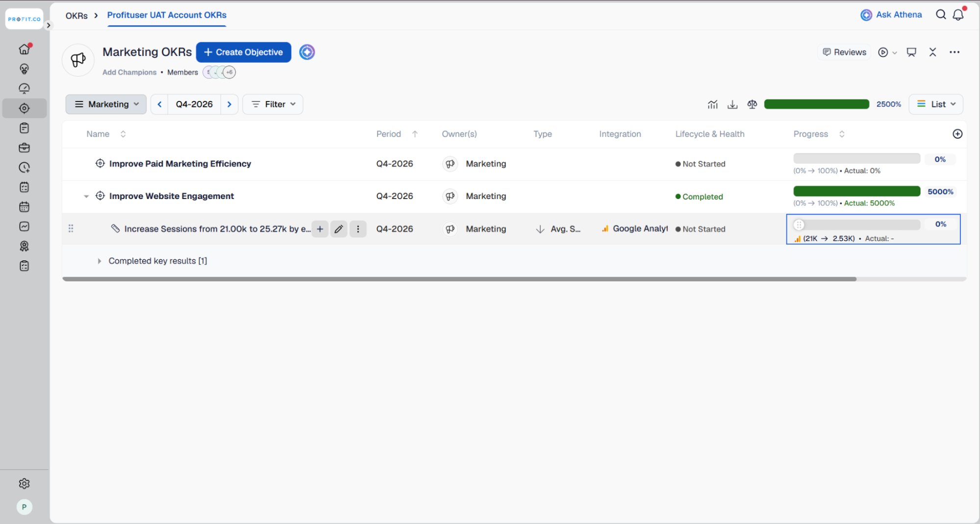
Task: Open the List view dropdown
Action: coord(936,104)
